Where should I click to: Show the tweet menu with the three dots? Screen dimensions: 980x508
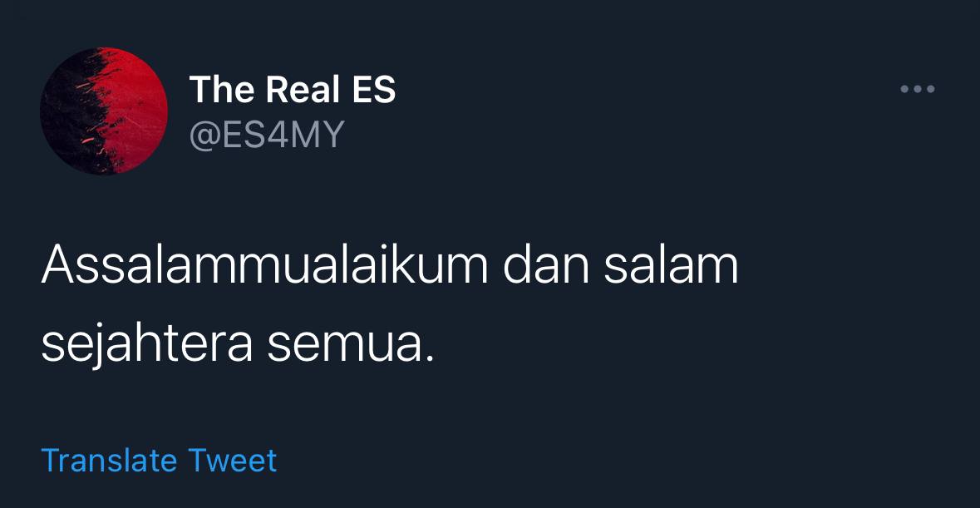click(918, 89)
